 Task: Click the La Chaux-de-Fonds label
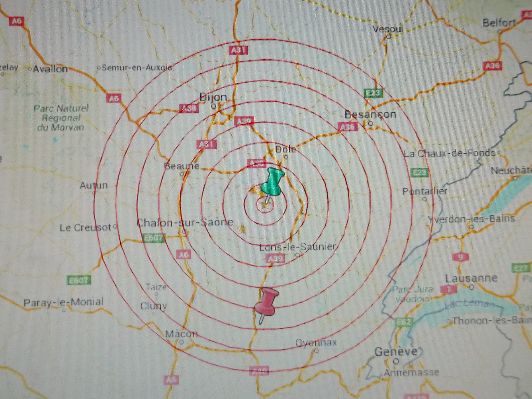coord(449,153)
